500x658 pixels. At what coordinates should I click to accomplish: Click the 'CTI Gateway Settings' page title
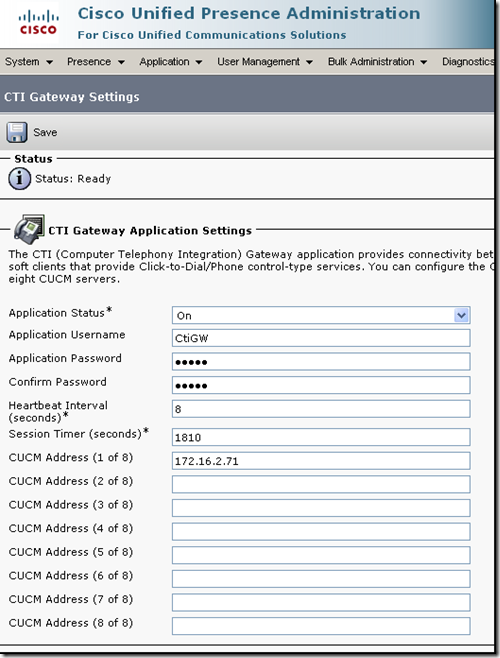tap(72, 97)
